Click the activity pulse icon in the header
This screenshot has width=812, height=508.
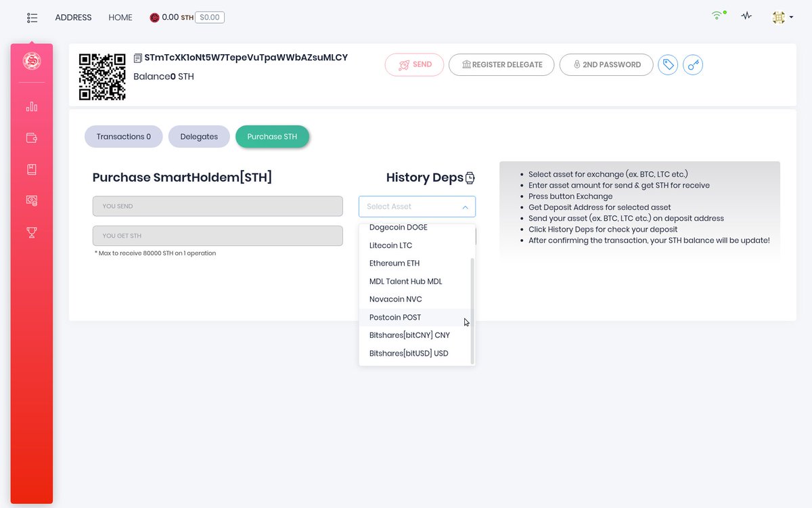point(746,15)
